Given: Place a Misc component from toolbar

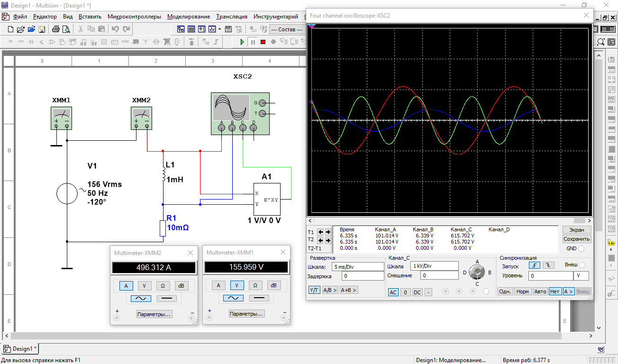Looking at the screenshot, I should tap(125, 42).
